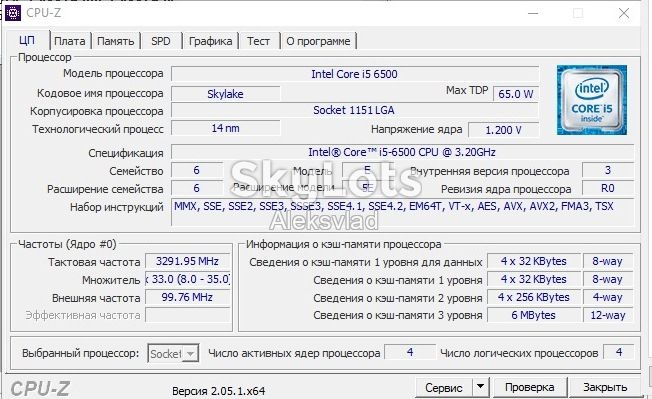Image resolution: width=652 pixels, height=399 pixels.
Task: Click the 99.76 MHz bus speed value
Action: coord(188,297)
